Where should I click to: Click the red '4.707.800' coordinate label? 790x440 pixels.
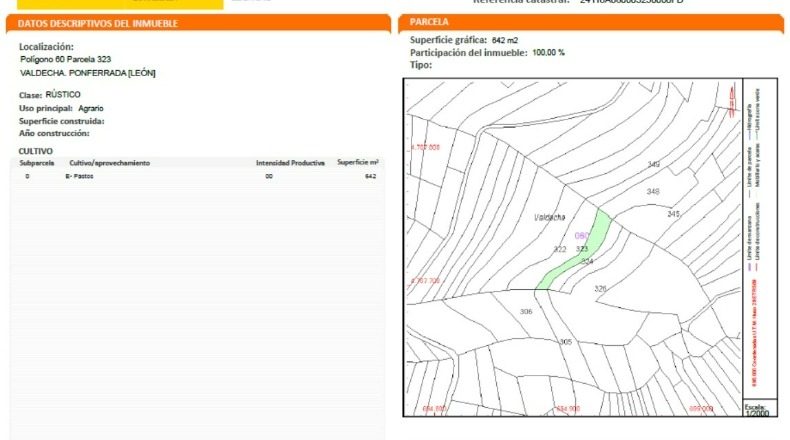[426, 148]
